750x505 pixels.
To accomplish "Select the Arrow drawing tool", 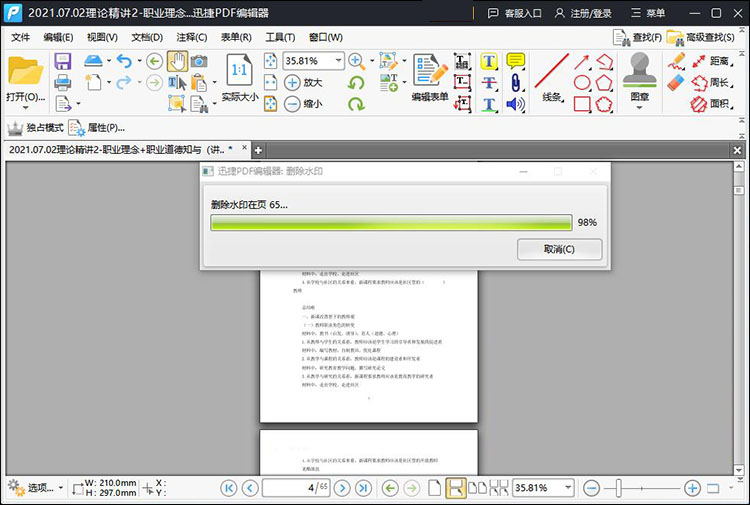I will pyautogui.click(x=582, y=62).
